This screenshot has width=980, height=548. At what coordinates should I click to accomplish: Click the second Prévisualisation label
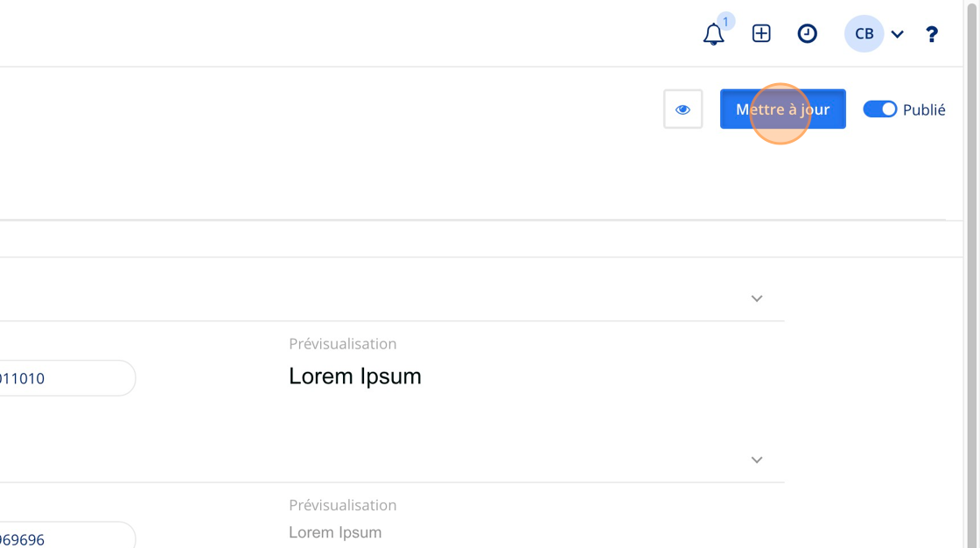pos(342,505)
